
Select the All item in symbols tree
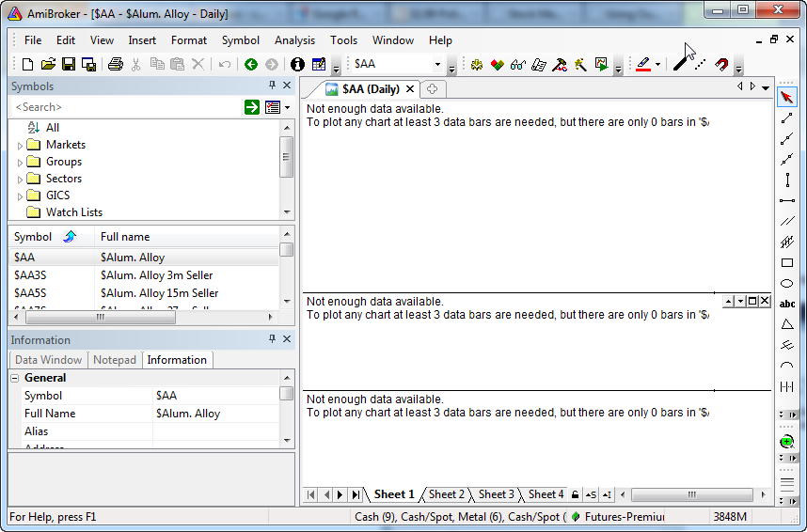tap(53, 128)
